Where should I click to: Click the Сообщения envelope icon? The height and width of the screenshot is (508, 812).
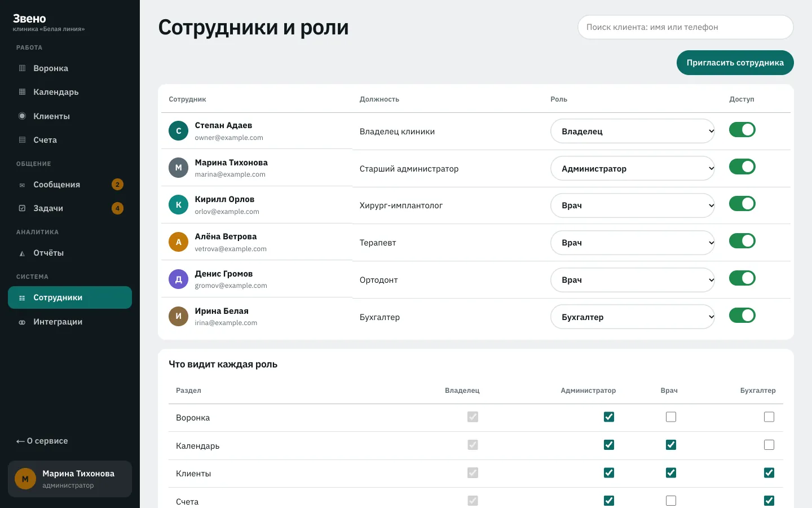(x=22, y=185)
